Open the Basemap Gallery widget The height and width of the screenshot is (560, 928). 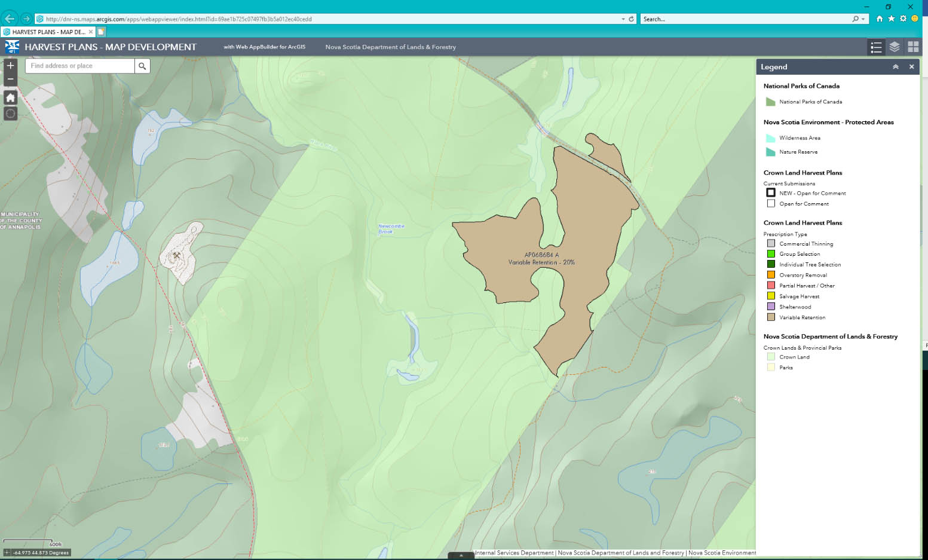click(912, 47)
